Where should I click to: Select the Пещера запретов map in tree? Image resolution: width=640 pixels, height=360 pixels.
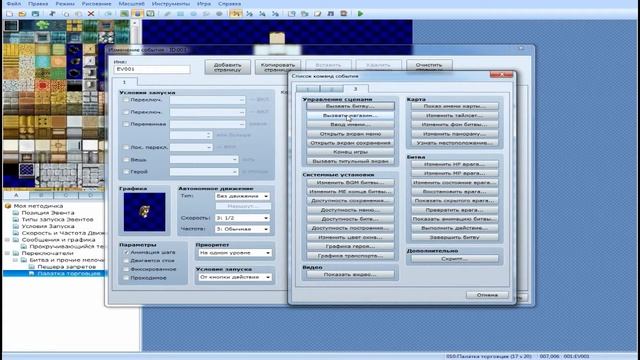67,267
